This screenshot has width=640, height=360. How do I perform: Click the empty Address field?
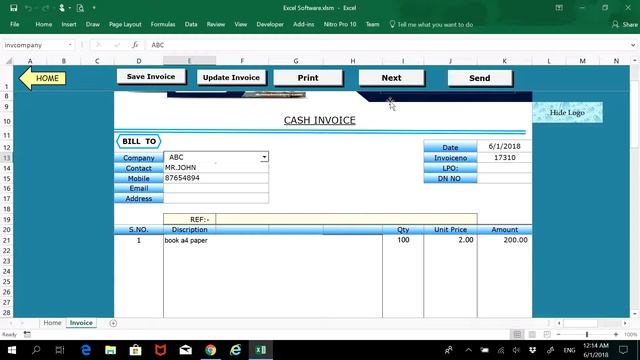[x=216, y=198]
